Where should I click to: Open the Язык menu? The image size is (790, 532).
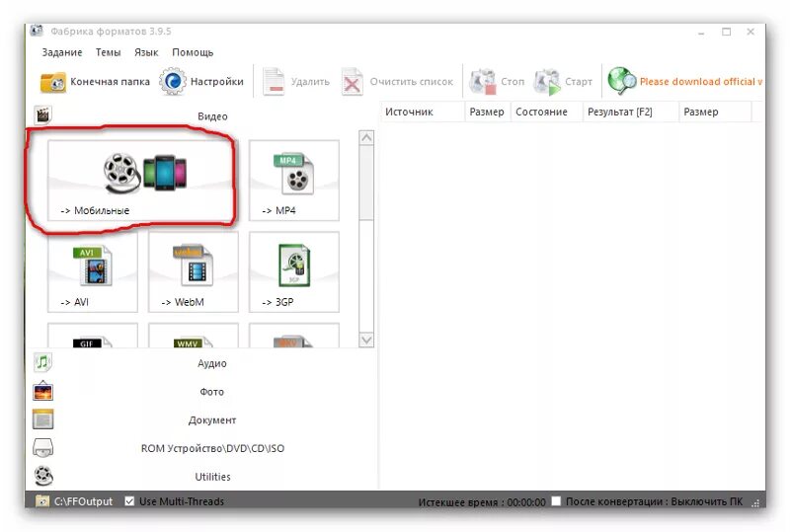click(x=146, y=52)
